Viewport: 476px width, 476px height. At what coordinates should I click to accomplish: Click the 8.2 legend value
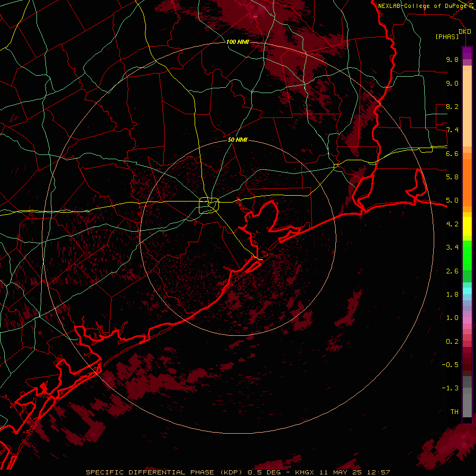coord(452,106)
